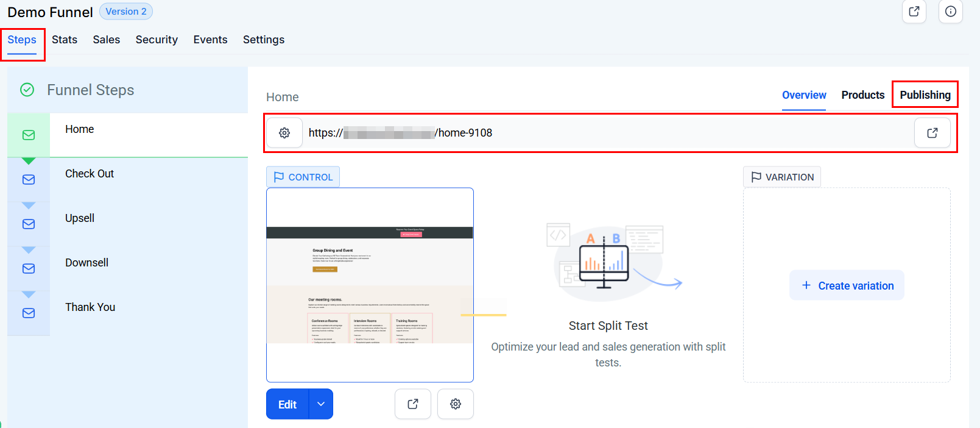Click the control page thumbnail preview
This screenshot has height=428, width=980.
point(370,285)
